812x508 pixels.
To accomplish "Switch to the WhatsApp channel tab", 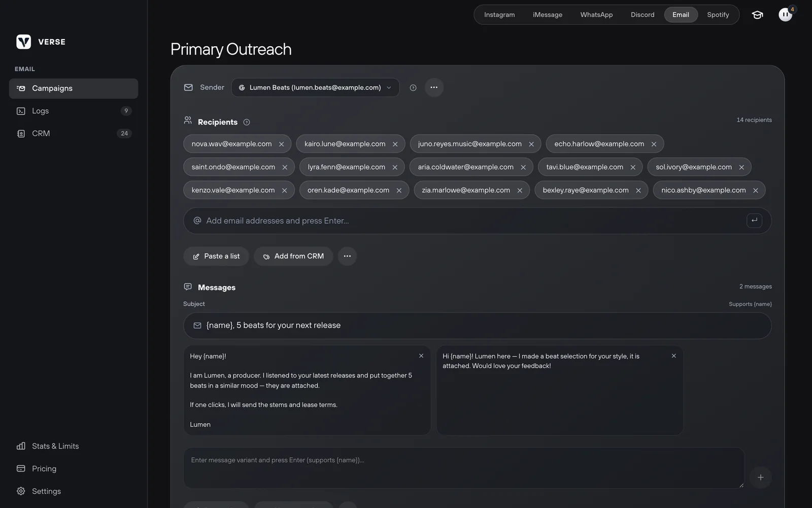I will pos(596,15).
